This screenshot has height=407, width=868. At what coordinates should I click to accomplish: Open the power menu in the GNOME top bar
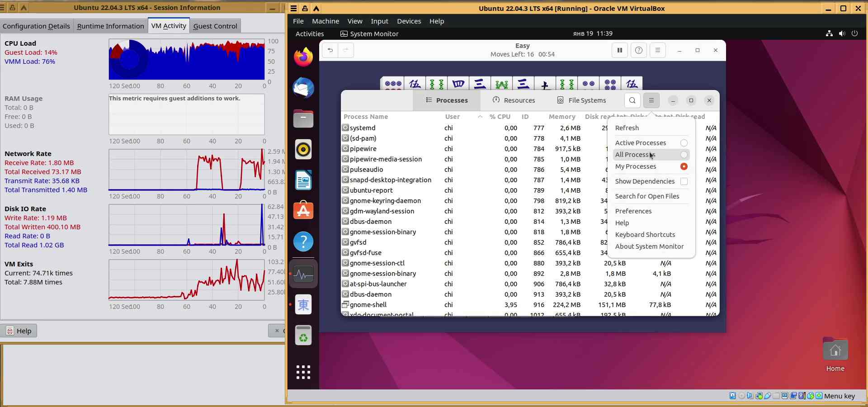854,33
